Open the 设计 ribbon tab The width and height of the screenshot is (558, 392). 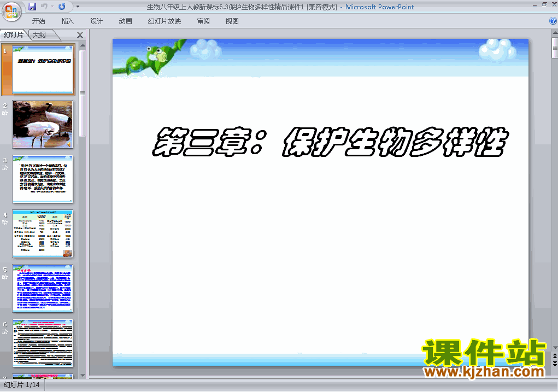coord(96,21)
